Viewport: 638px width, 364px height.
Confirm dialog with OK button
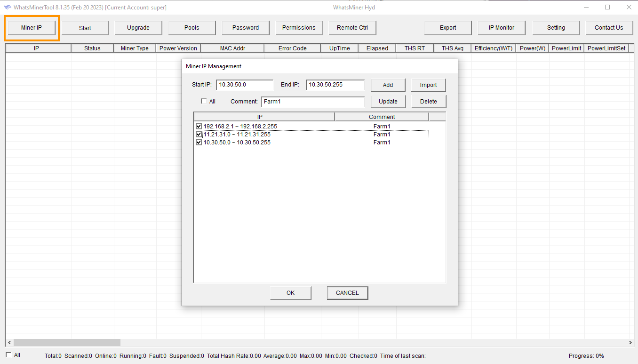coord(291,293)
